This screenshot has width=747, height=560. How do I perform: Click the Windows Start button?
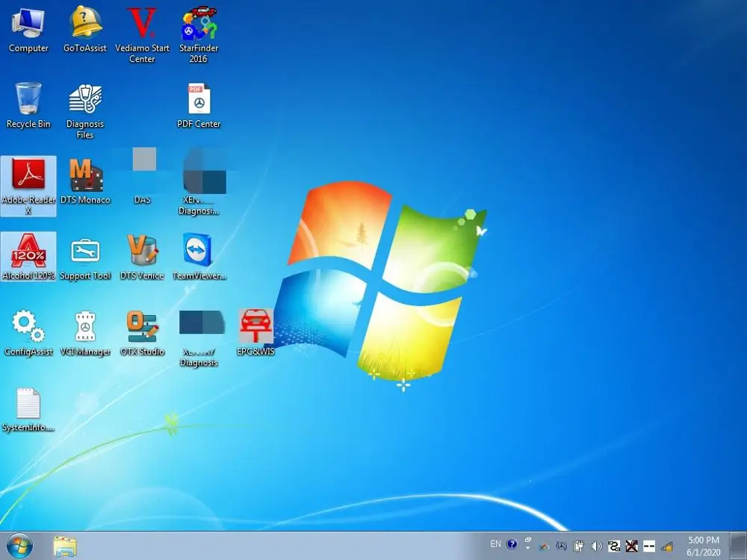click(x=19, y=546)
